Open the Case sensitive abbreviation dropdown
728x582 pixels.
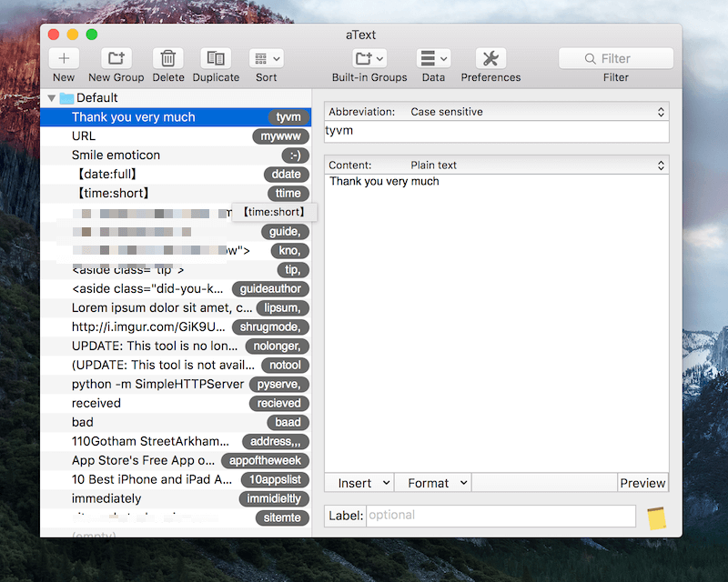[537, 112]
